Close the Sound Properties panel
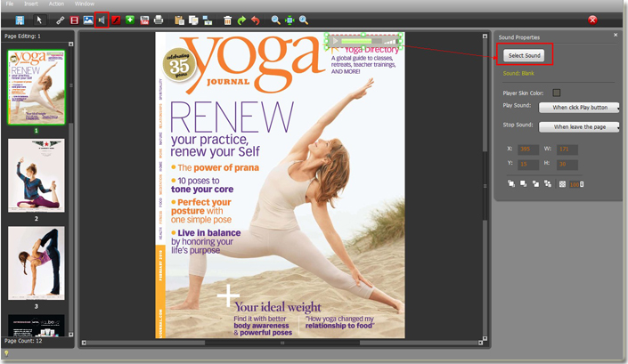 tap(616, 36)
